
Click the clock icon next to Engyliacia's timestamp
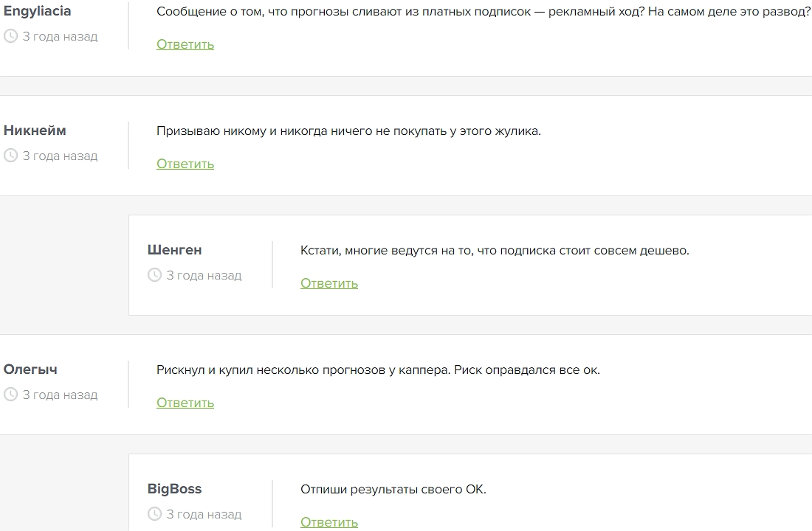[x=10, y=36]
